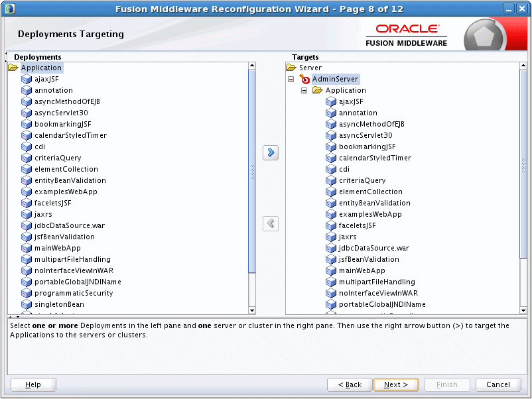Click the AdminServer target icon

tap(304, 79)
